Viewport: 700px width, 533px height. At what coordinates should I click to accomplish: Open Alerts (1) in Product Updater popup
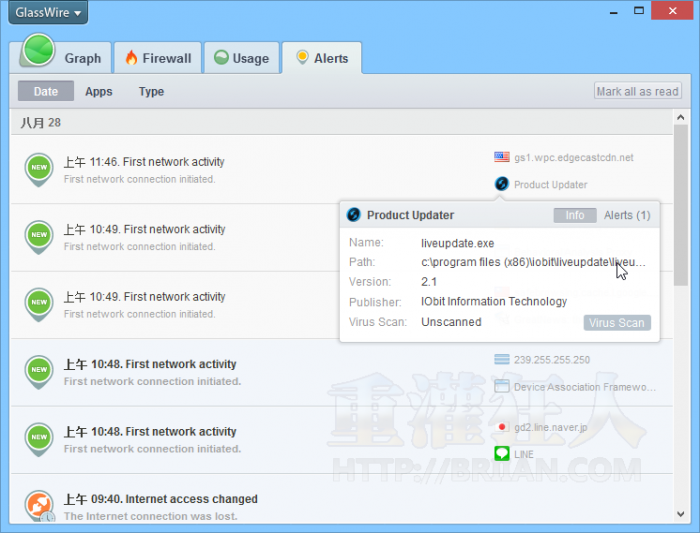point(626,215)
